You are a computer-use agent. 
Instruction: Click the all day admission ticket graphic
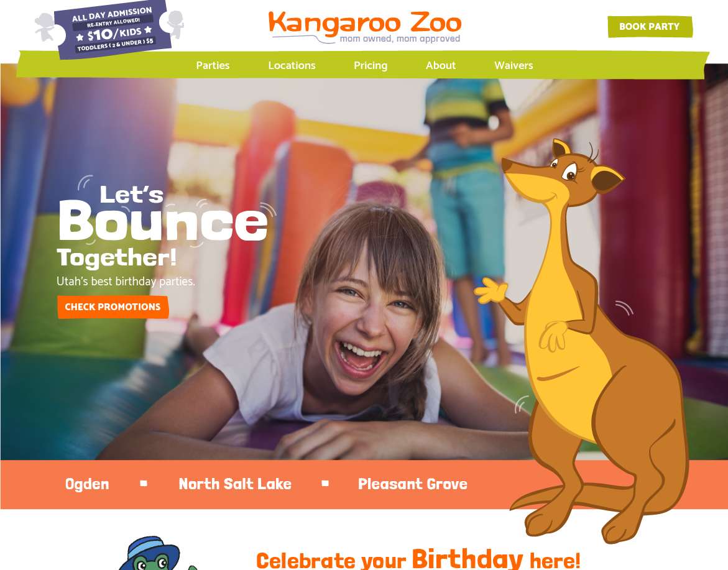point(113,29)
